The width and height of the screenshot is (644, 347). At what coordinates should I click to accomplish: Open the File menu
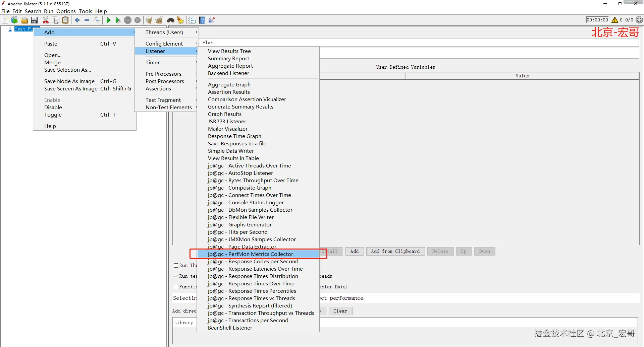point(5,11)
